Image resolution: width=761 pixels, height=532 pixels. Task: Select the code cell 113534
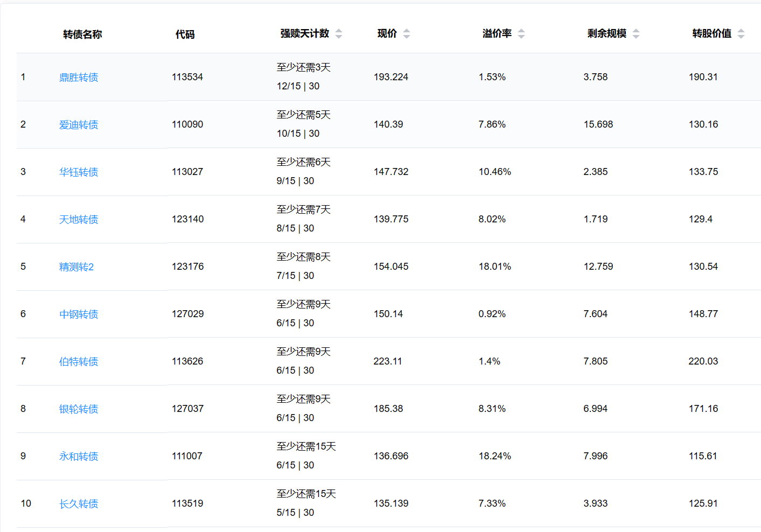coord(187,77)
